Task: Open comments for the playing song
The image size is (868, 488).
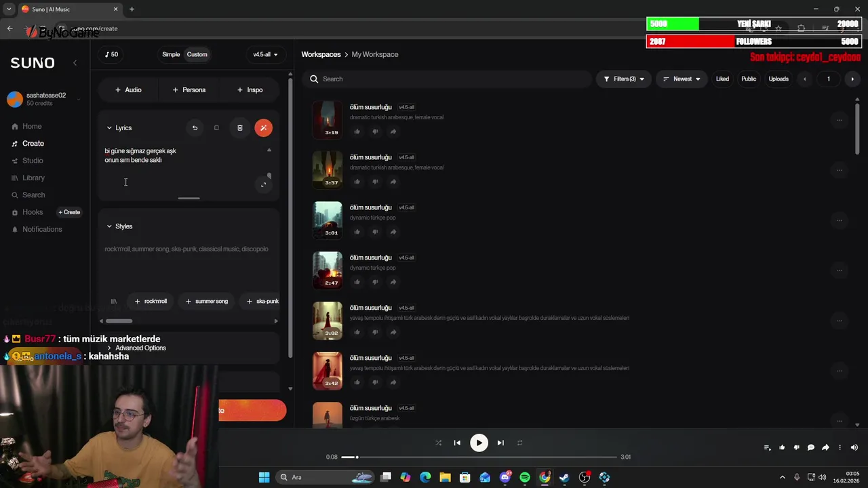Action: (x=810, y=447)
